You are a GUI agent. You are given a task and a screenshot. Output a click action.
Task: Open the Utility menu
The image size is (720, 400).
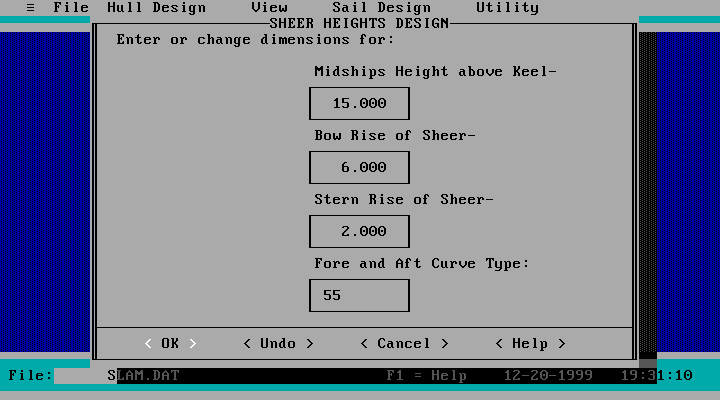[x=507, y=8]
